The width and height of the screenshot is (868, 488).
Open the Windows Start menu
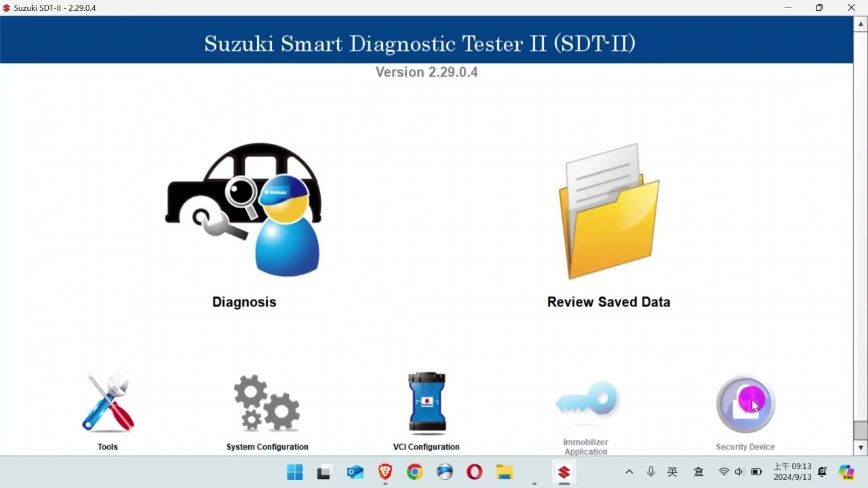pos(295,472)
